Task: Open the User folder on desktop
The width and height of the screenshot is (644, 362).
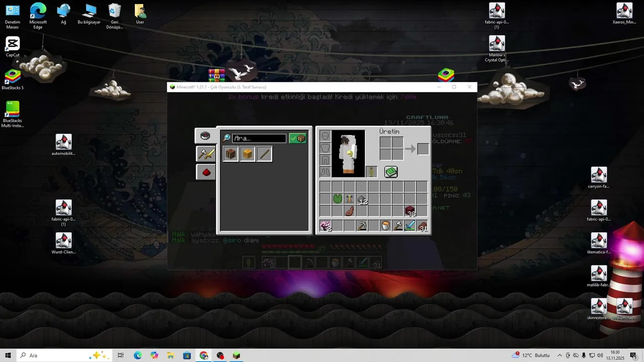Action: tap(140, 14)
